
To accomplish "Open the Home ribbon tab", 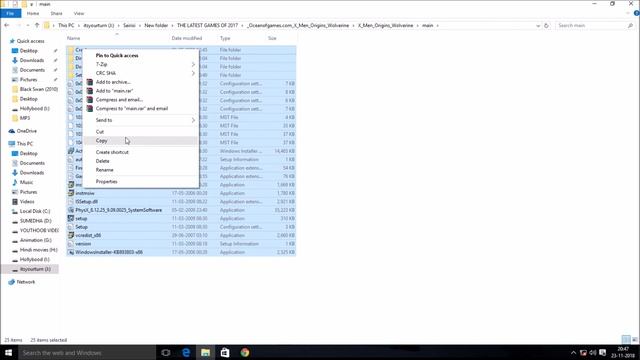I will coord(33,13).
